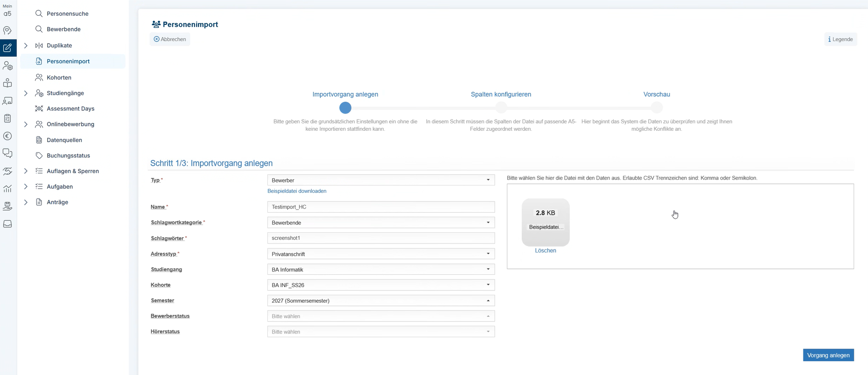
Task: Click into the Name input field
Action: pyautogui.click(x=380, y=207)
